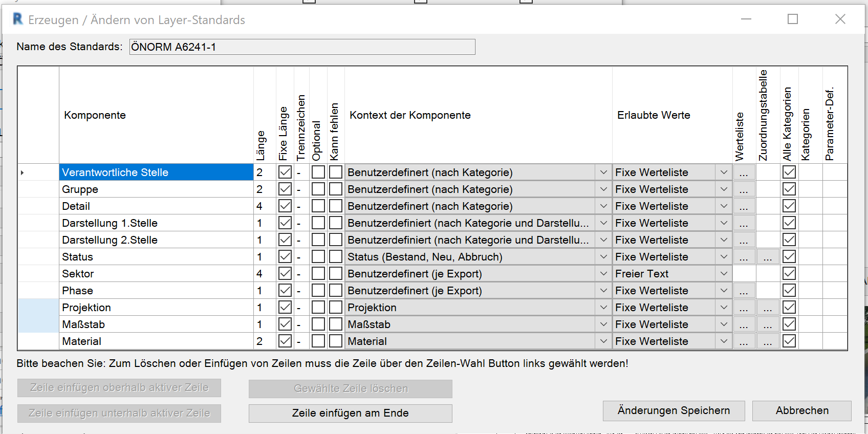Open Werteliste editor for the Detail row
Screen dimensions: 868x434
pyautogui.click(x=744, y=206)
